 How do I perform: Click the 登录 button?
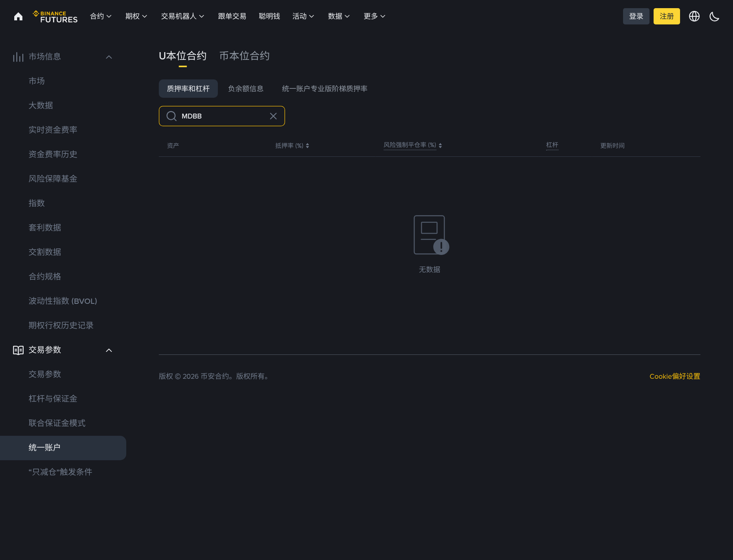[636, 16]
